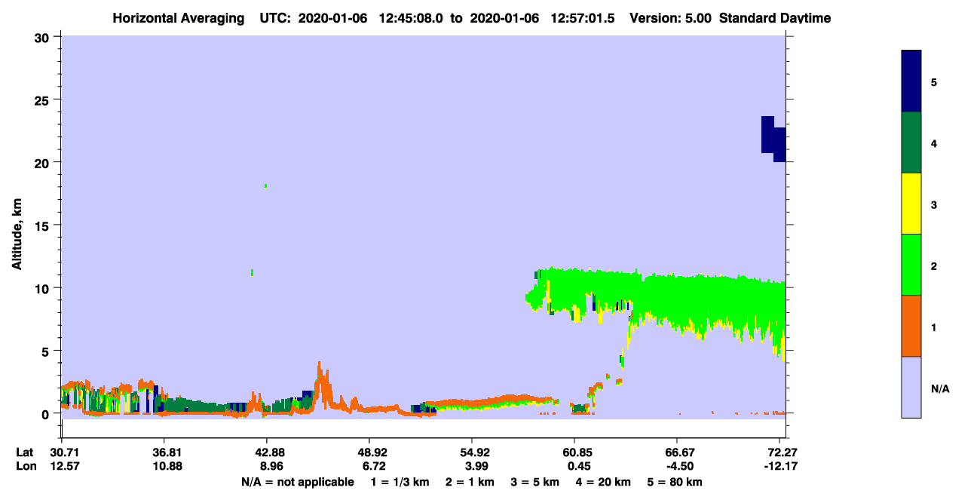The height and width of the screenshot is (503, 980).
Task: Click the y-axis tick label 15
Action: point(44,225)
